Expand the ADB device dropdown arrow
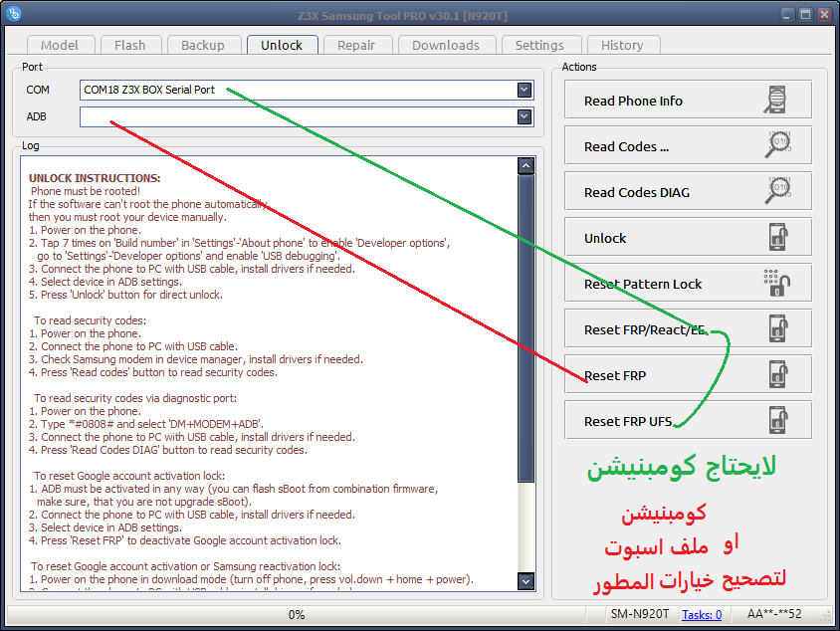Screen dimensions: 840x631 [525, 116]
